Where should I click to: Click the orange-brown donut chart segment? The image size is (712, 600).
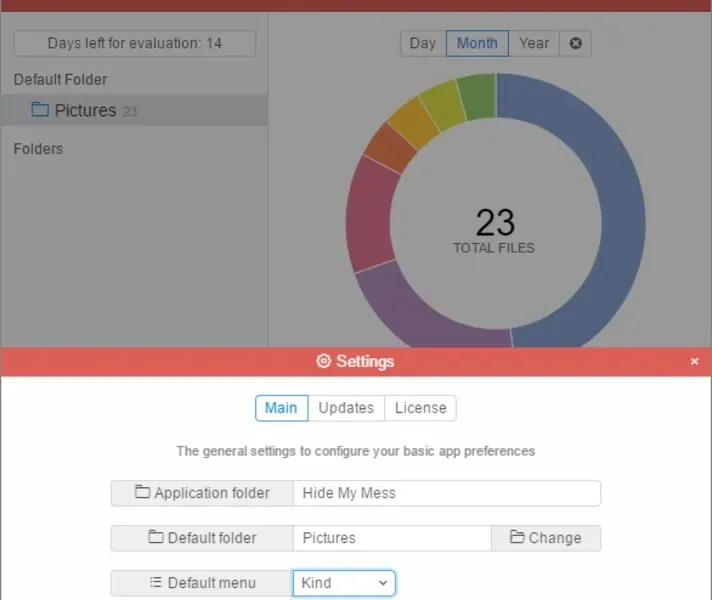coord(390,148)
